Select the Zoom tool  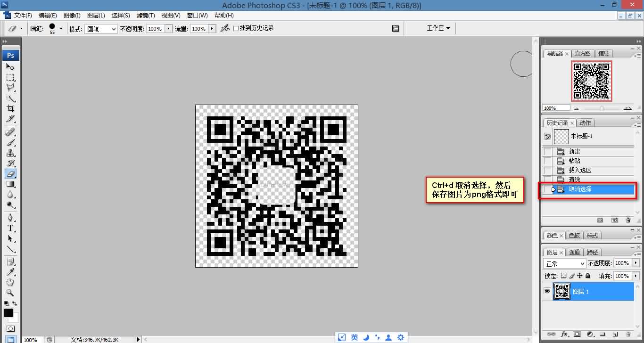click(x=10, y=293)
